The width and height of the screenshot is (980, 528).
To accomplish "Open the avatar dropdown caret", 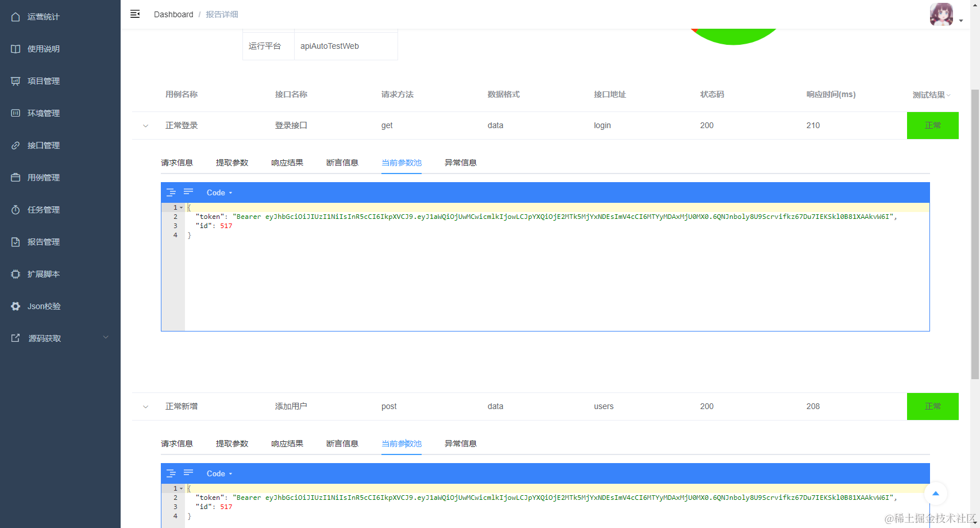I will click(961, 21).
